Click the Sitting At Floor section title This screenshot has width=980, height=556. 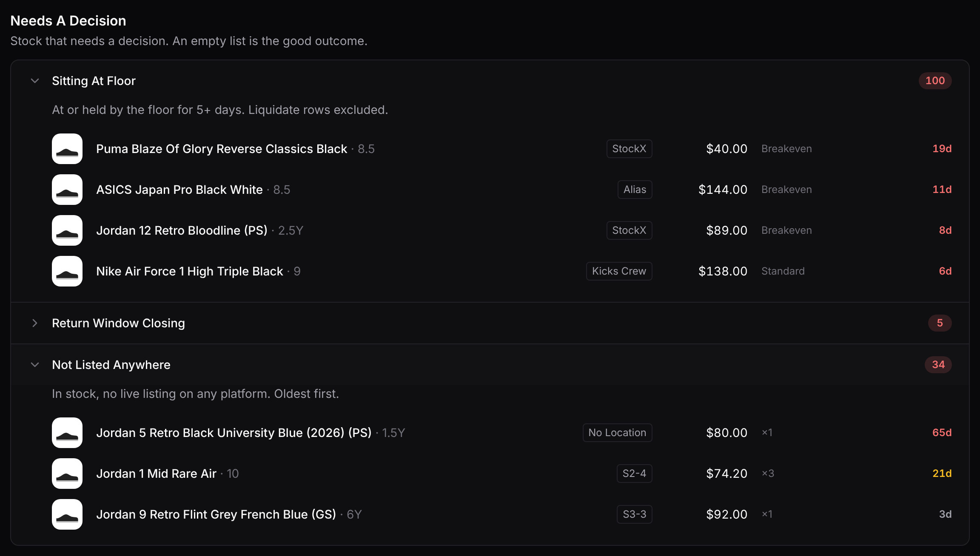(94, 81)
